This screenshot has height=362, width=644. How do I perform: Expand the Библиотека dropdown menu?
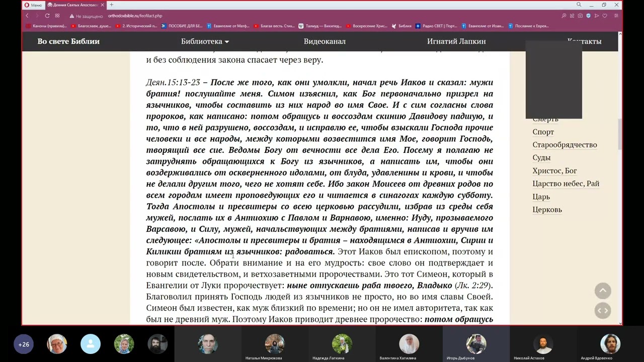205,41
